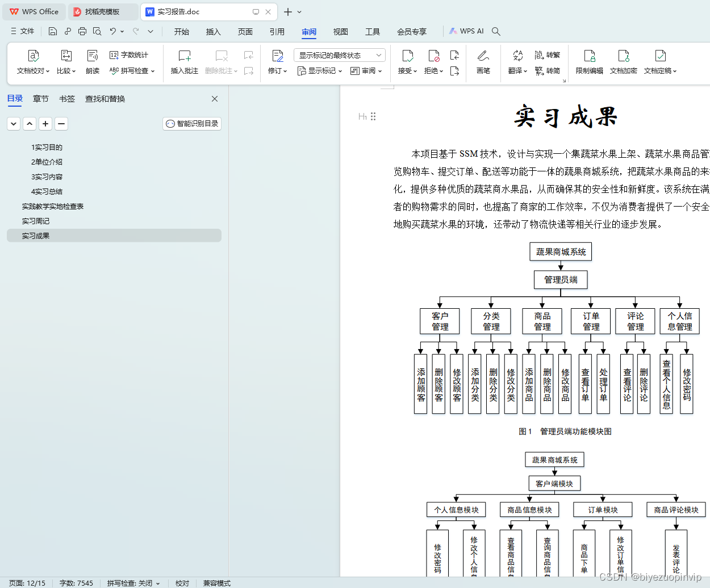710x588 pixels.
Task: Click 插入批注 insert comment icon
Action: coord(185,62)
